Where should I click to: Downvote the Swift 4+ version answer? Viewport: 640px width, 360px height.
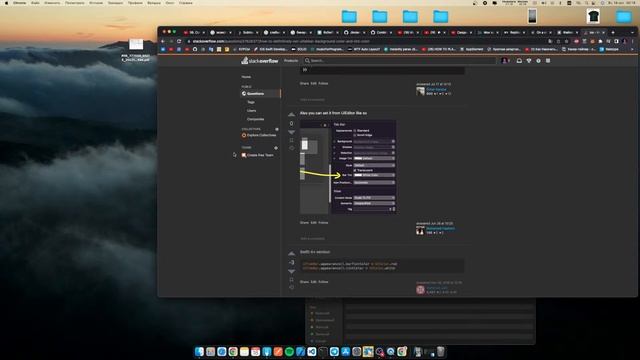click(x=291, y=271)
